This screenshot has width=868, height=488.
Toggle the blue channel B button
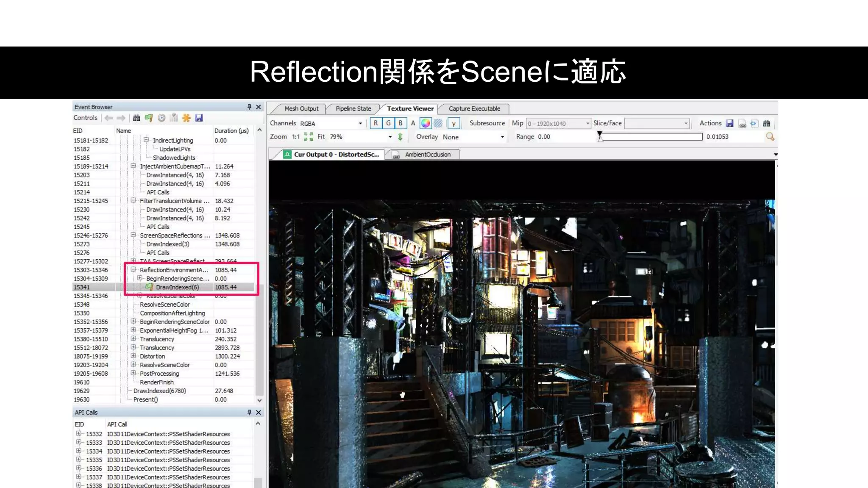pos(401,123)
